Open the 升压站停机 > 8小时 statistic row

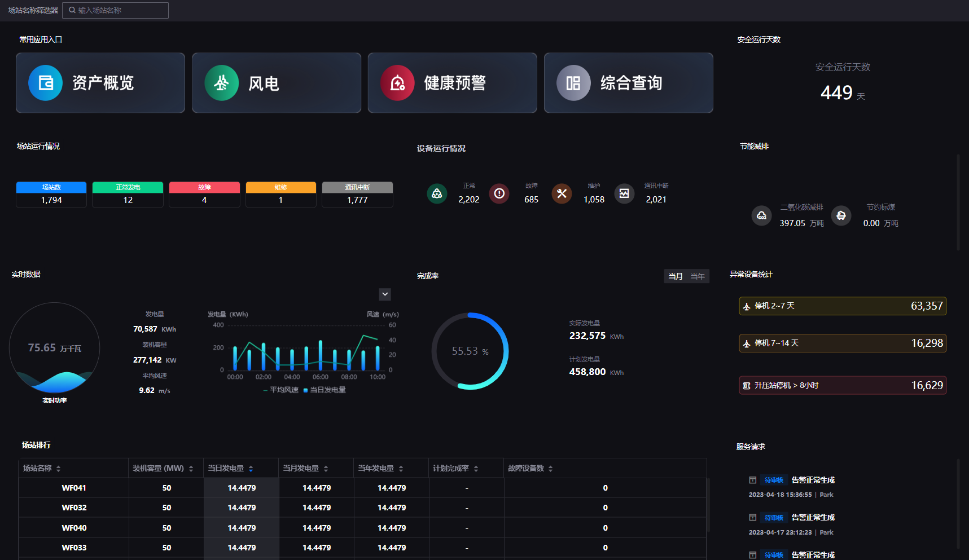842,385
